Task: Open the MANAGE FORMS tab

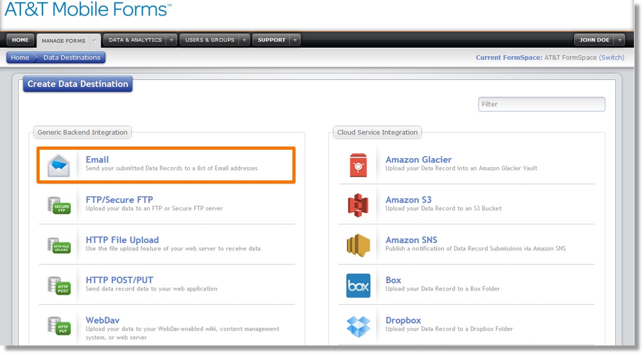Action: 63,40
